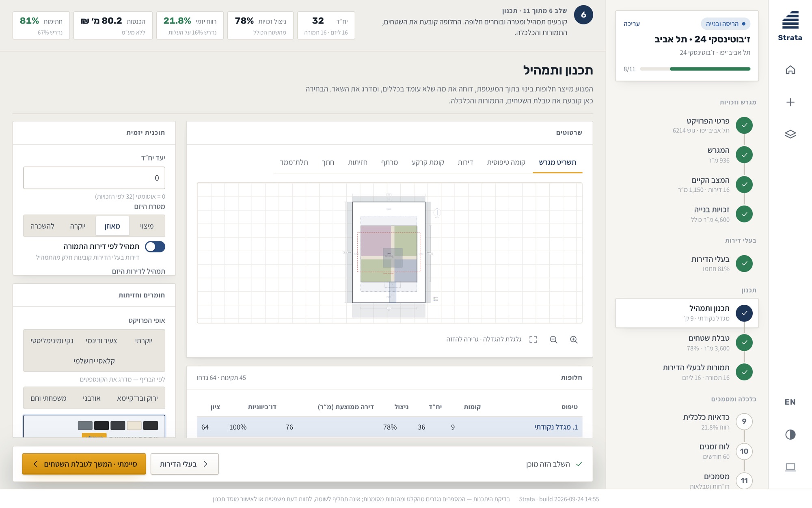
Task: Zoom out of the site plan drawing
Action: tap(553, 340)
